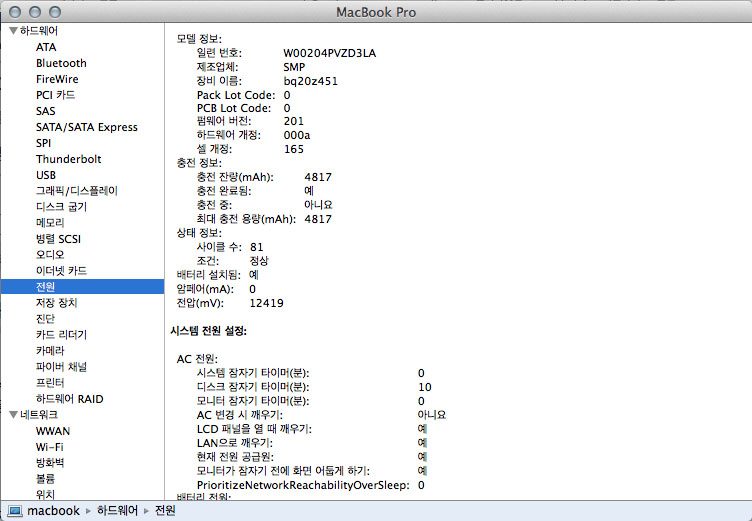Select ATA in the sidebar
This screenshot has height=521, width=752.
(x=46, y=47)
